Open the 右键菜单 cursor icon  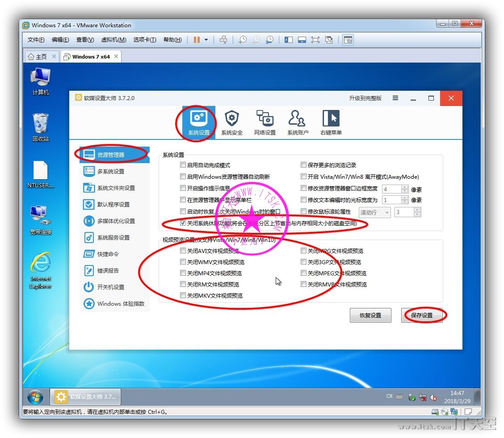[331, 122]
